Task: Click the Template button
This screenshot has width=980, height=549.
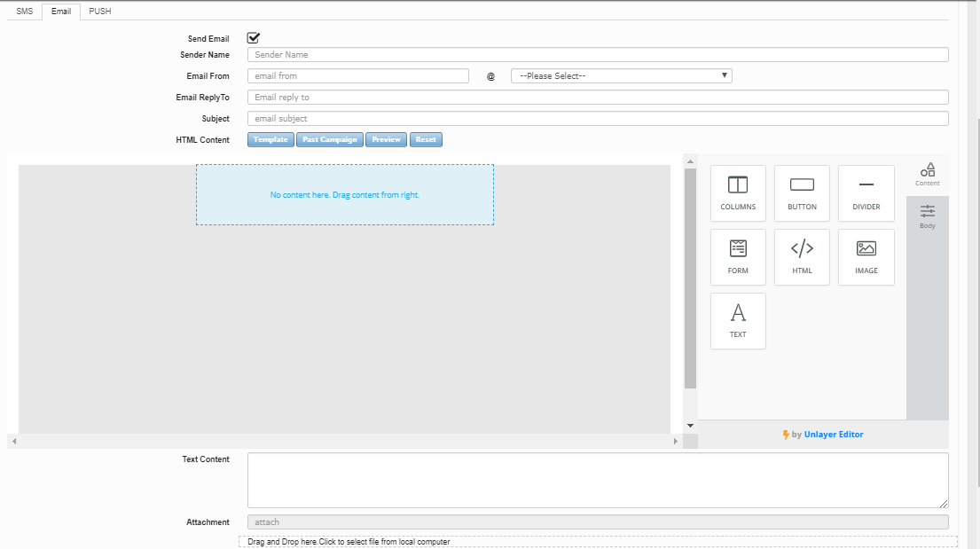Action: pyautogui.click(x=270, y=140)
